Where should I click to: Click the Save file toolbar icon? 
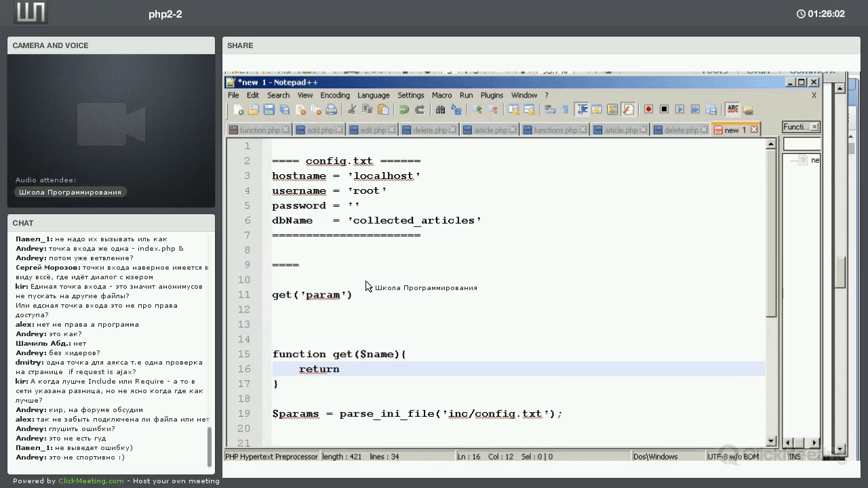tap(269, 110)
